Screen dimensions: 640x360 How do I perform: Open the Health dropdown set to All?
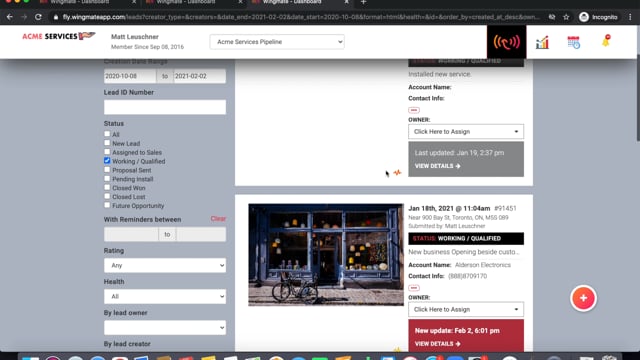[165, 296]
